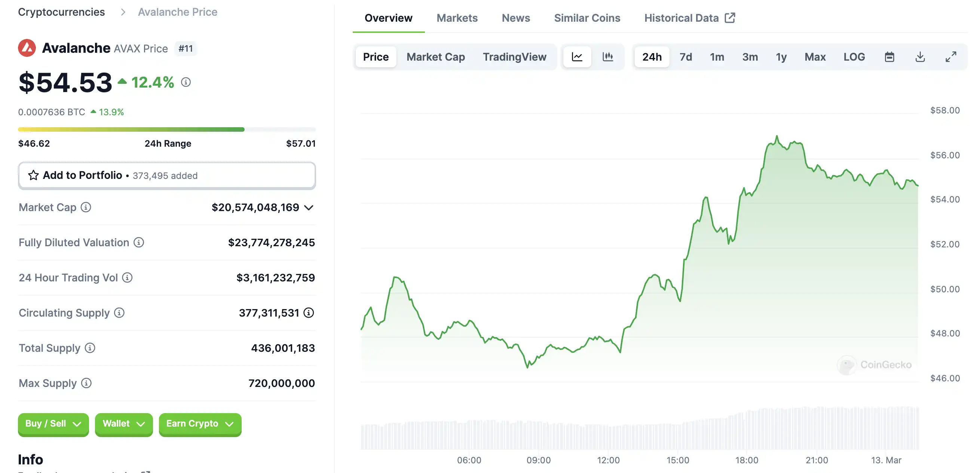The image size is (980, 473).
Task: Expand the chart to fullscreen
Action: tap(951, 57)
